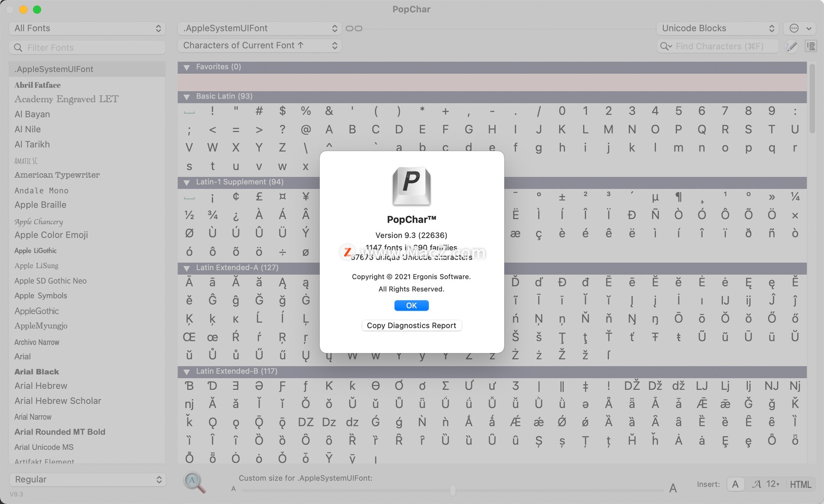The width and height of the screenshot is (824, 504).
Task: Select Arial Unicode MS font
Action: click(x=44, y=447)
